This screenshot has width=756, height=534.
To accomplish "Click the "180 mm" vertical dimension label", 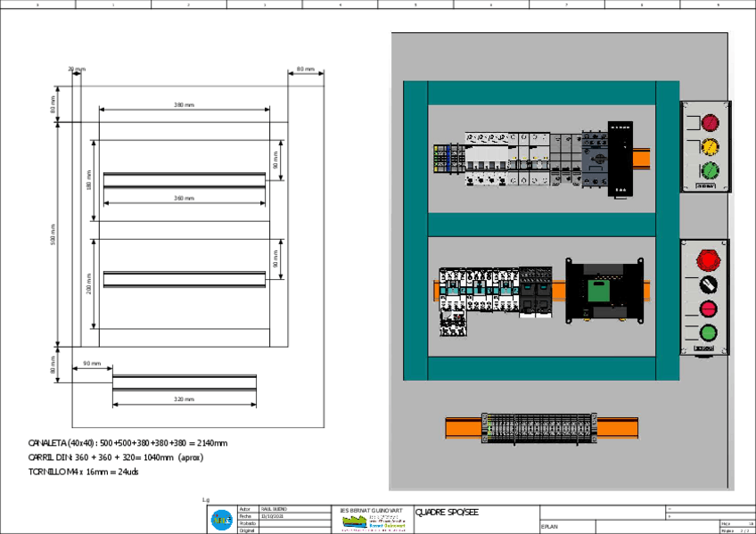I will click(x=89, y=180).
